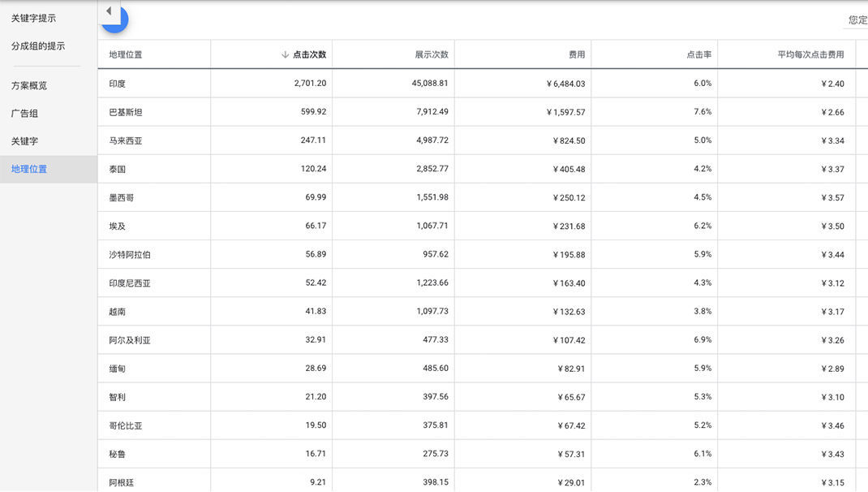868x492 pixels.
Task: Go to 方案概览 page
Action: (29, 85)
